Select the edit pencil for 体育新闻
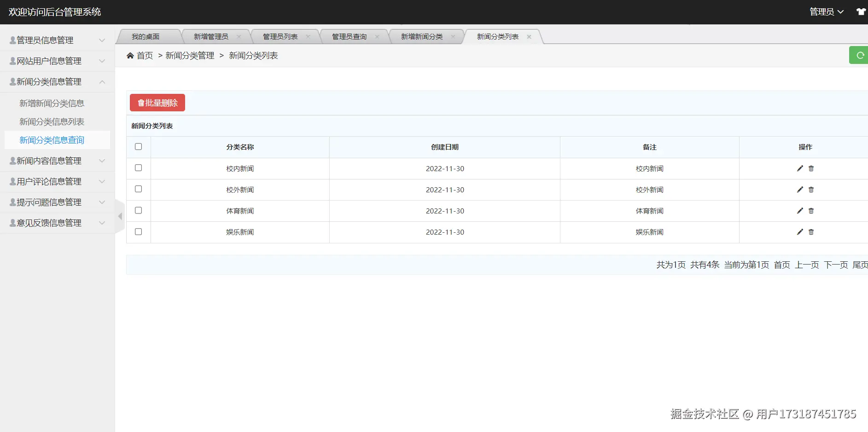Viewport: 868px width, 432px height. click(800, 211)
